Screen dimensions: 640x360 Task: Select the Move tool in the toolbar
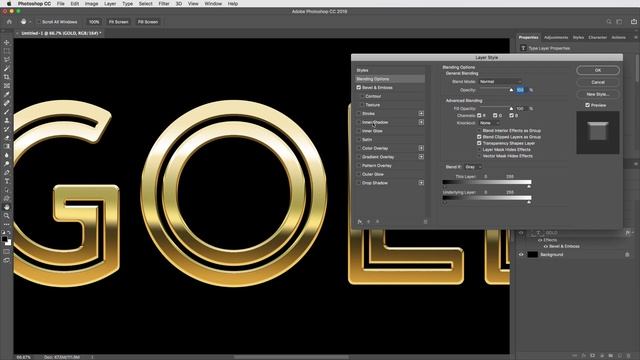pyautogui.click(x=7, y=42)
